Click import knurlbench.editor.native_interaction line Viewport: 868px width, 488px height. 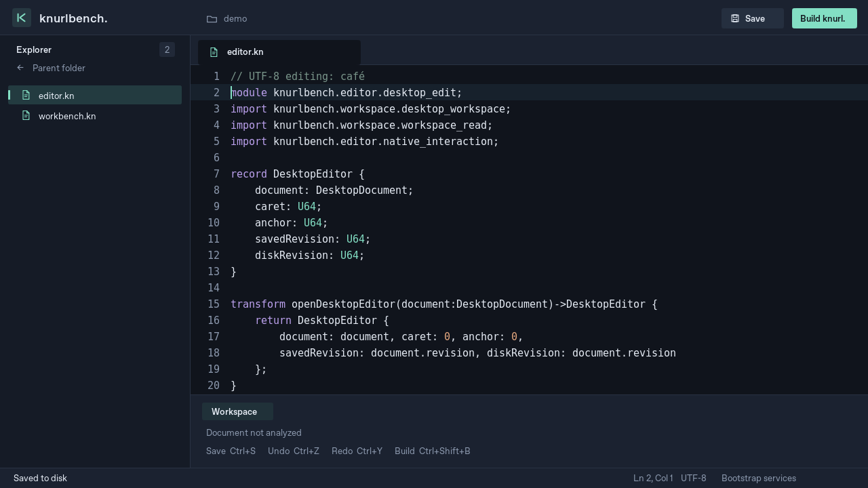[x=365, y=142]
